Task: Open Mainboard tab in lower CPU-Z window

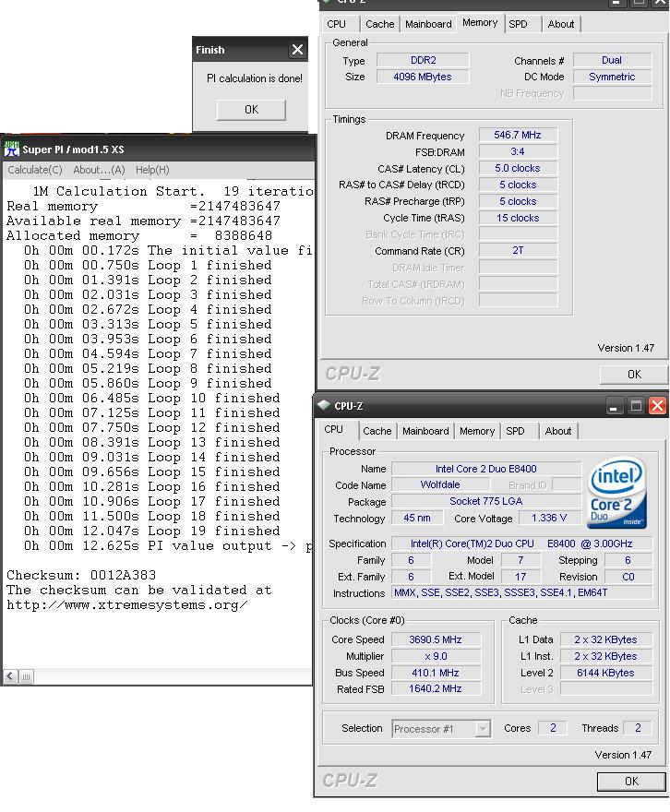Action: pyautogui.click(x=425, y=431)
